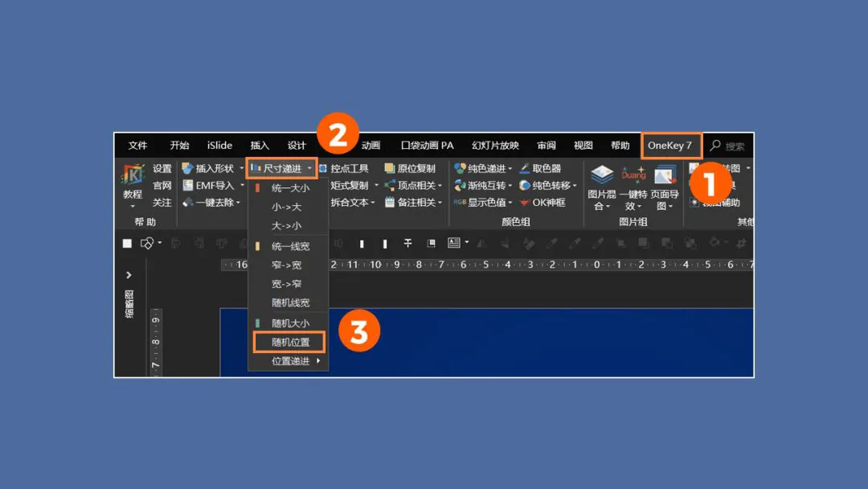This screenshot has width=868, height=489.
Task: Click the 插入形状 shapes icon
Action: (187, 168)
